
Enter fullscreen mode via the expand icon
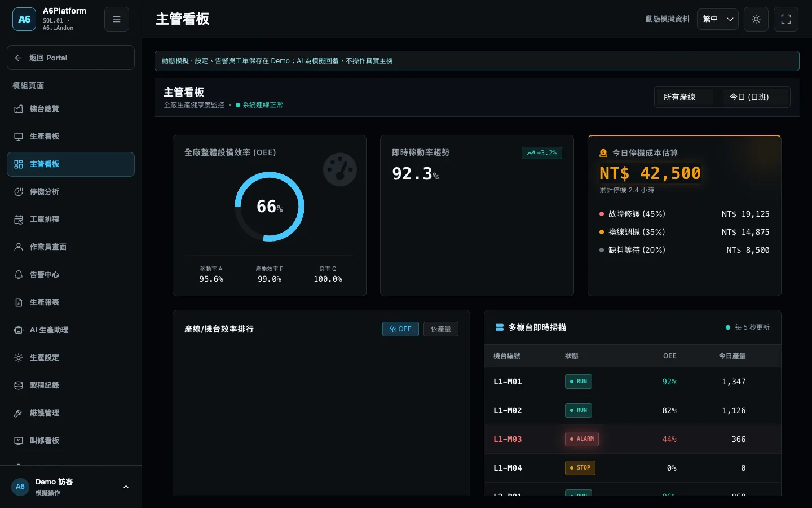pyautogui.click(x=786, y=19)
